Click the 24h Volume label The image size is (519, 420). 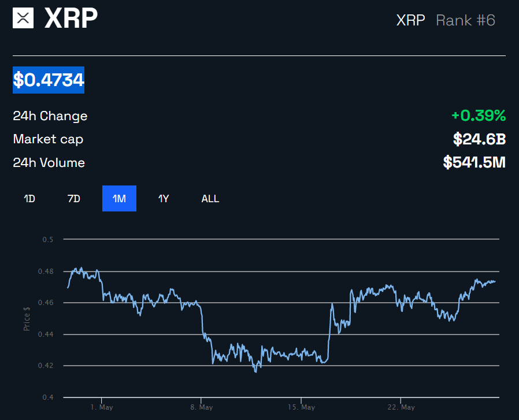49,162
